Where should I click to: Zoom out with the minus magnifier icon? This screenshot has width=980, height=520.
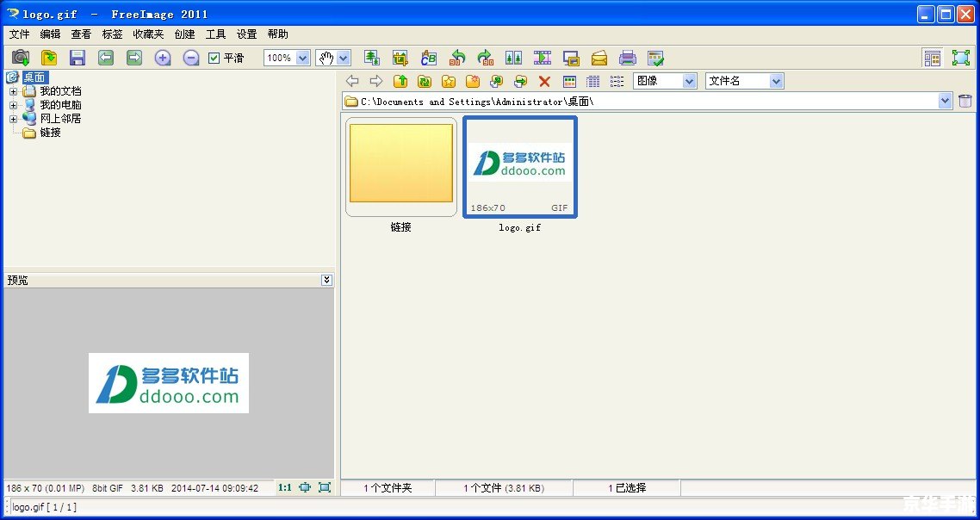coord(191,59)
